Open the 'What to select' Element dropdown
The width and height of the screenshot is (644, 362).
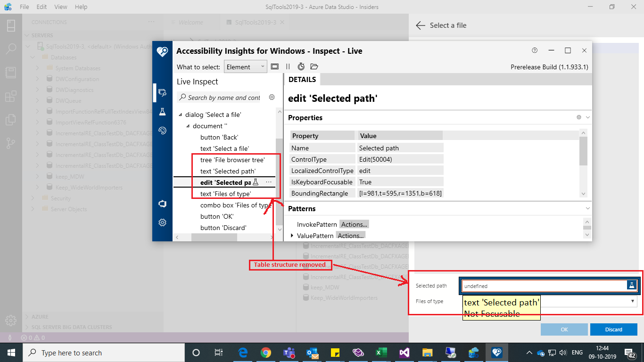click(x=245, y=66)
